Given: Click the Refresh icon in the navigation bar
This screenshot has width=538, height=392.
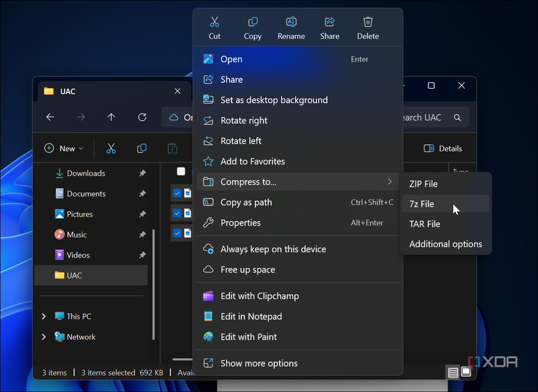Looking at the screenshot, I should click(x=142, y=117).
